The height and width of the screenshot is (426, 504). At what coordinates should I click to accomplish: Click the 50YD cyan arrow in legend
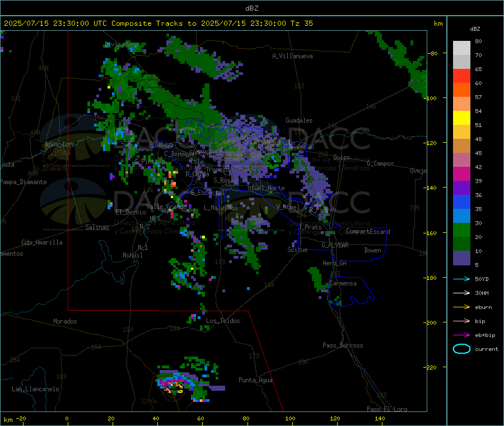(461, 279)
